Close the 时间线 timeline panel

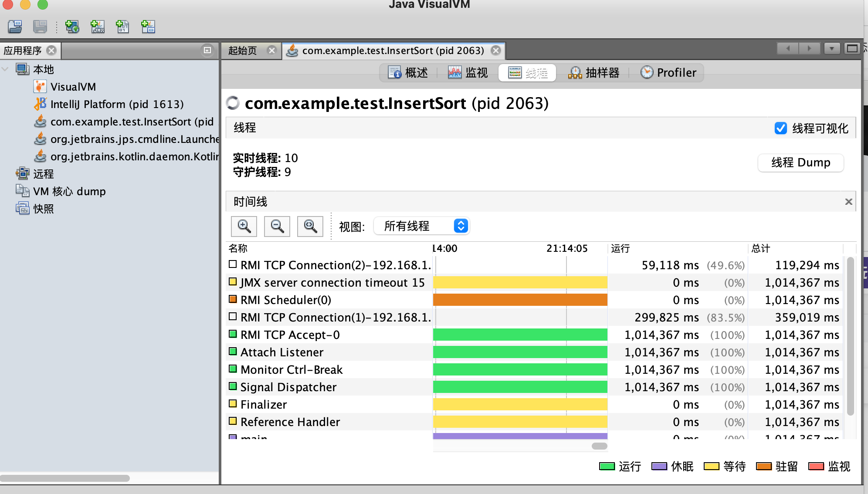tap(848, 201)
